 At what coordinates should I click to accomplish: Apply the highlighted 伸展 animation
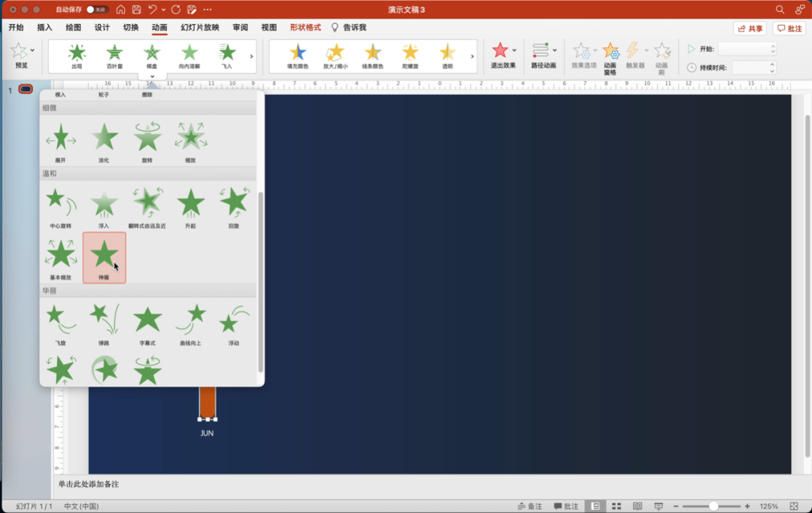pos(104,257)
